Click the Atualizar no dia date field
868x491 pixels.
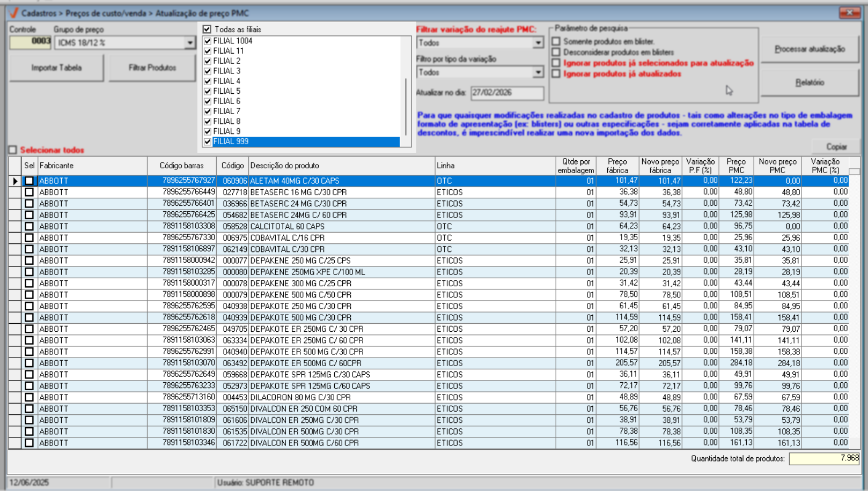(506, 93)
